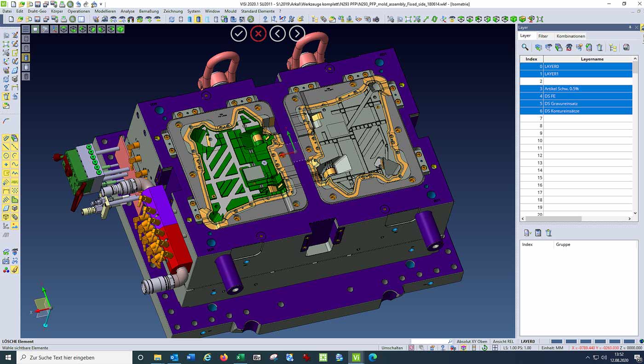Click the layer list vertical scrollbar
The width and height of the screenshot is (644, 364).
(635, 138)
